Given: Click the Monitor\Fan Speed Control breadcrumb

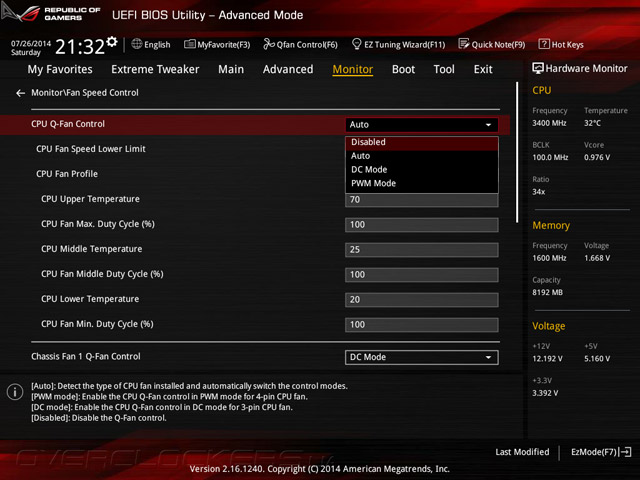Looking at the screenshot, I should click(85, 93).
